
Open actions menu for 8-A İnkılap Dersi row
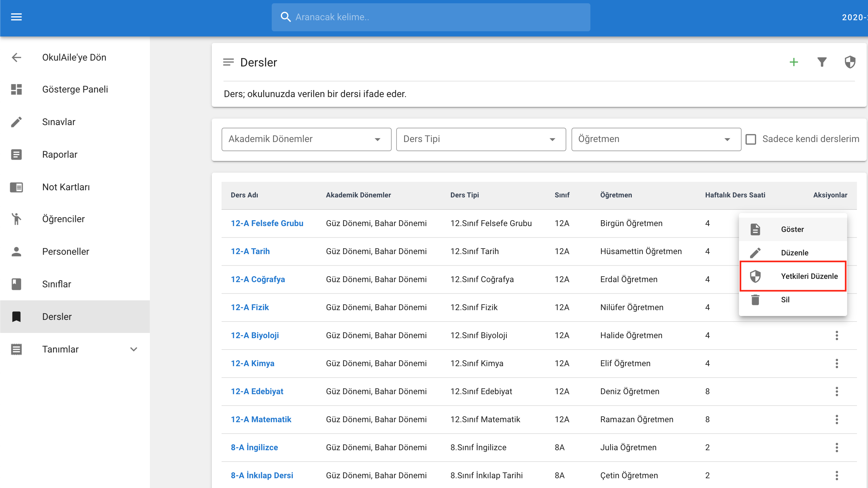(x=837, y=475)
